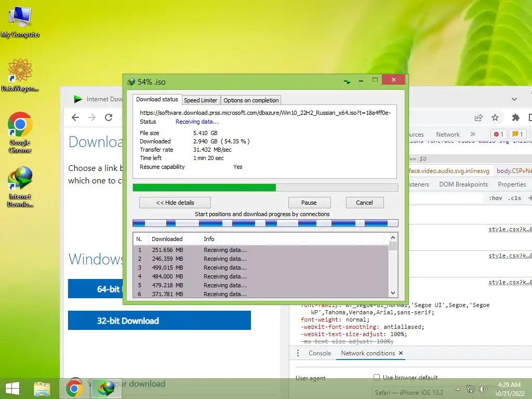Screen dimensions: 532x399
Task: Go back in Chrome browser
Action: (75, 117)
